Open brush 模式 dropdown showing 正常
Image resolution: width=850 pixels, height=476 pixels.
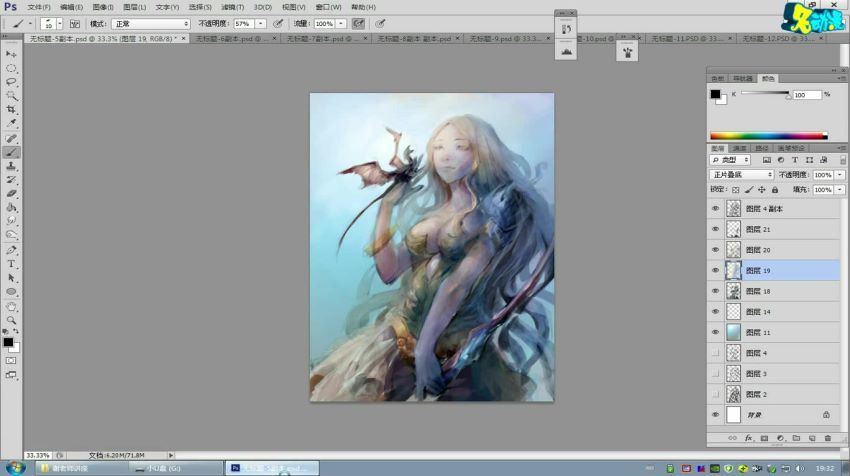point(150,24)
